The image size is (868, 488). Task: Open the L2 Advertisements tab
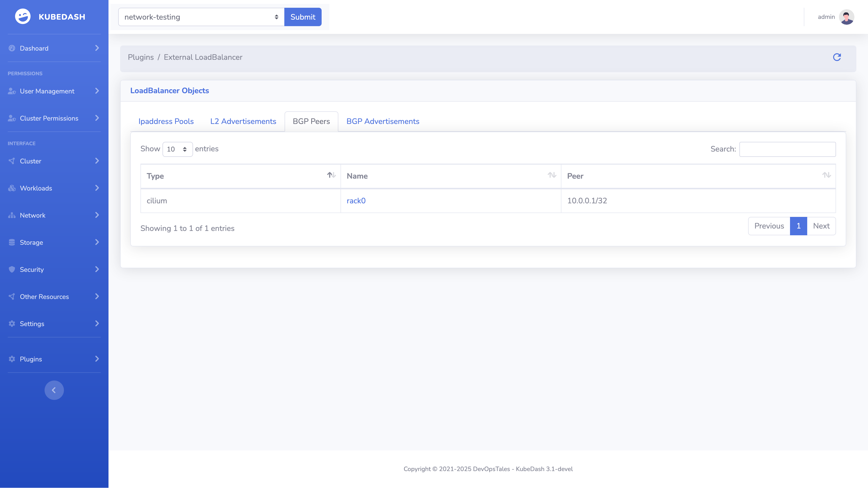pos(243,122)
